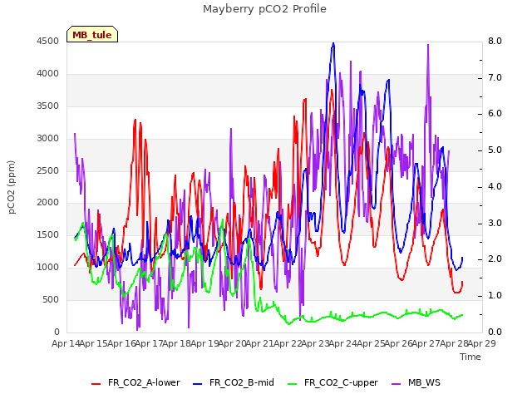The width and height of the screenshot is (532, 399).
Task: Click the FR_CO2_C-upper legend label
Action: point(341,382)
